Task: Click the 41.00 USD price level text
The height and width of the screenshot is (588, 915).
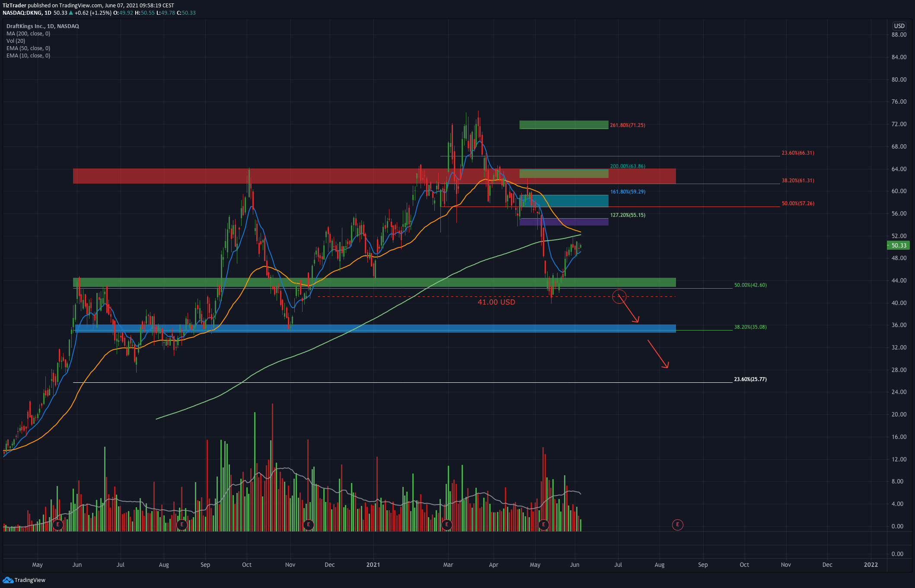Action: pyautogui.click(x=496, y=302)
